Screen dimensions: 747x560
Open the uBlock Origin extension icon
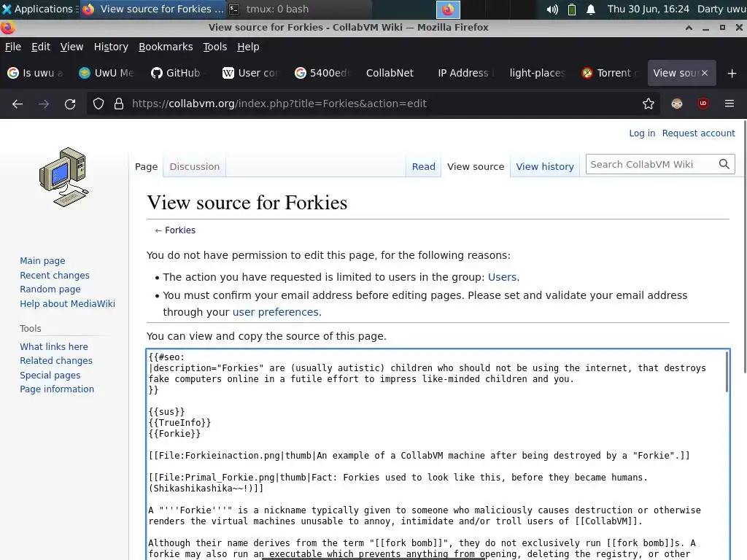point(703,104)
